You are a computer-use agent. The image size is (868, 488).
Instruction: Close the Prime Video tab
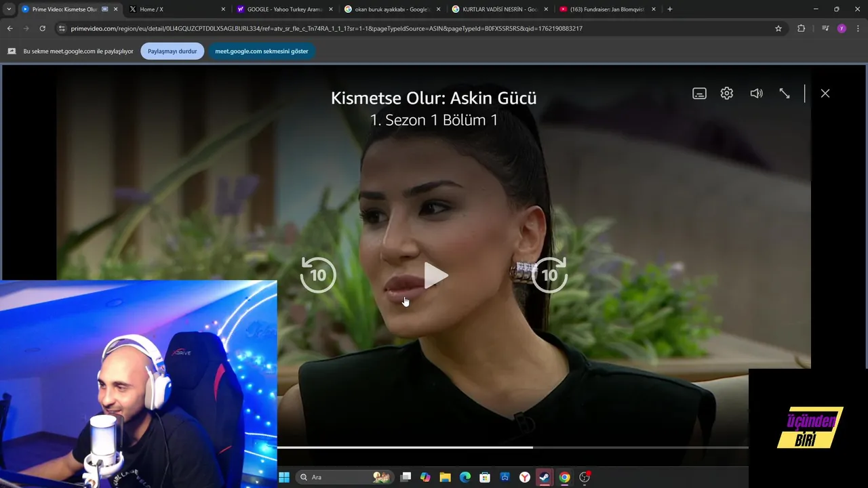[x=115, y=9]
